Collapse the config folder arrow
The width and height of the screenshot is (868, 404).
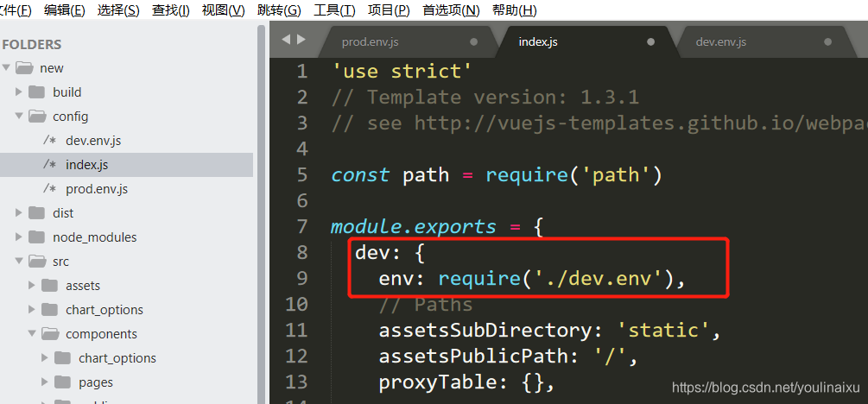click(19, 117)
